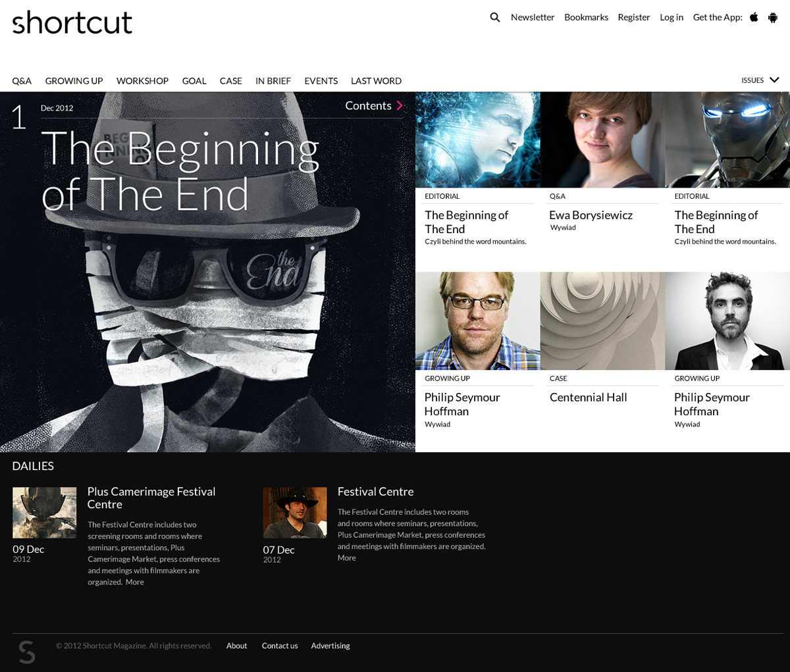The image size is (790, 672).
Task: Click the Shortcut S logo in footer
Action: click(26, 652)
